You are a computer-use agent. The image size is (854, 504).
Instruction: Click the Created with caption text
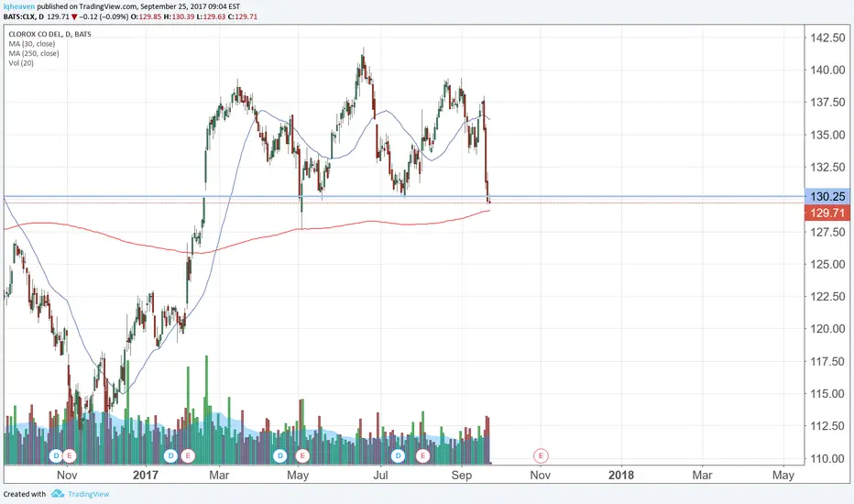pos(25,494)
